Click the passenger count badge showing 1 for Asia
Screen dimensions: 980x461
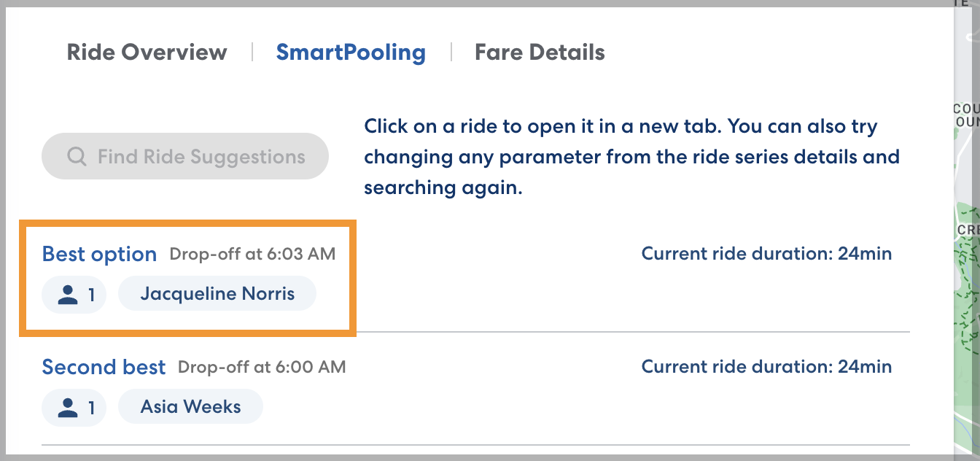coord(73,408)
